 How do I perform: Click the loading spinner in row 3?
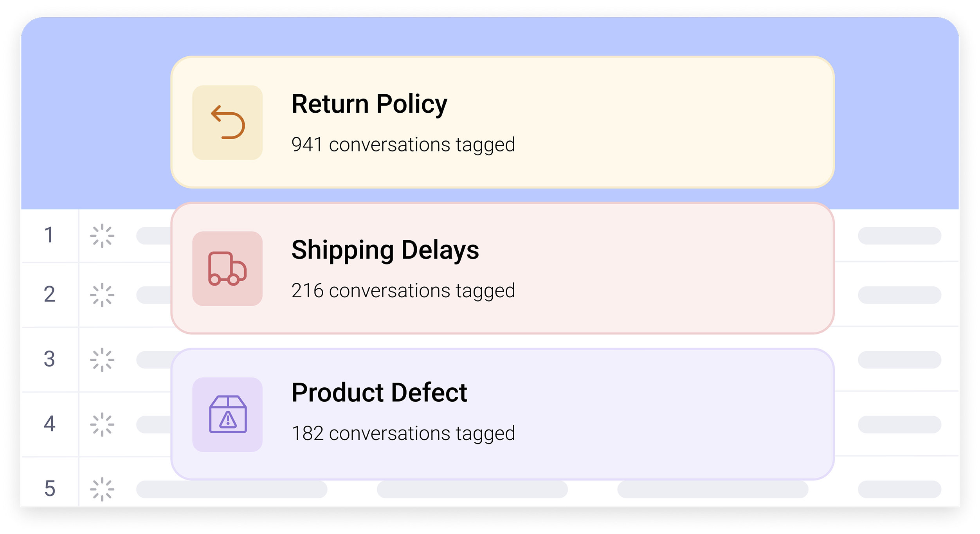(102, 360)
